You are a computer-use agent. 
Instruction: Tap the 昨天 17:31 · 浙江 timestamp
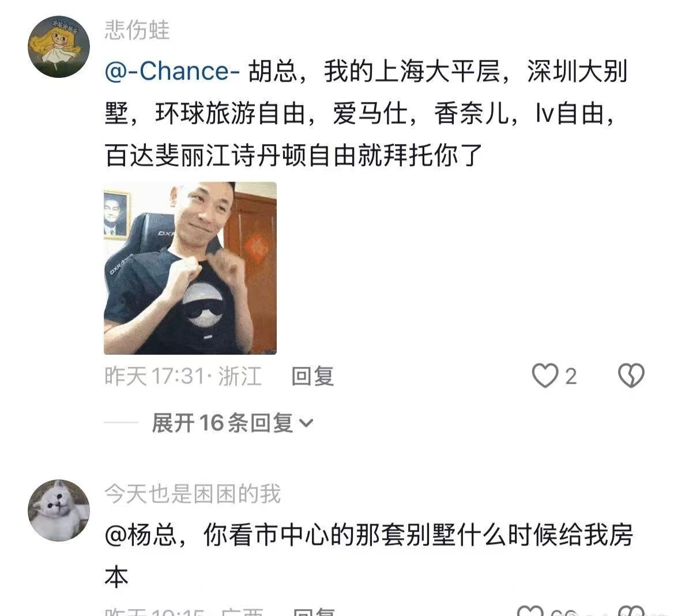pos(183,376)
